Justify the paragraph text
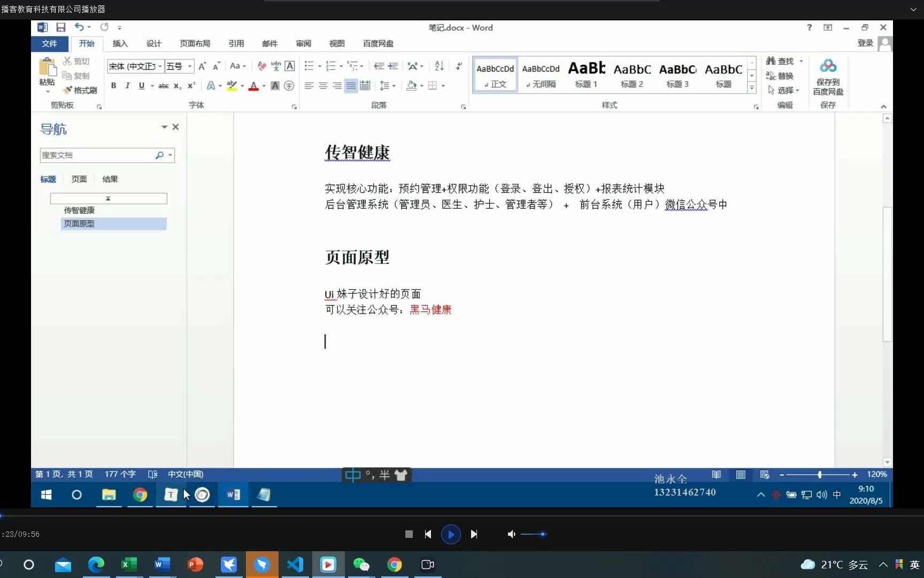 pyautogui.click(x=351, y=86)
